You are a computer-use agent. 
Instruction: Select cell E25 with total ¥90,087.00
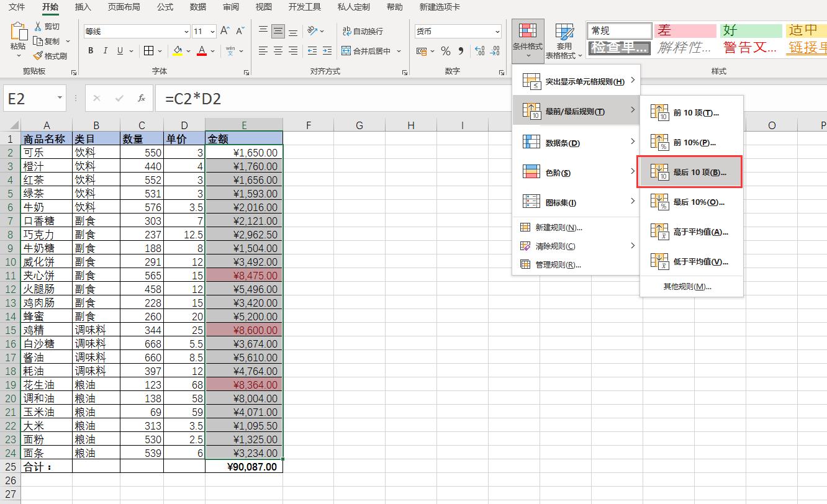click(x=244, y=466)
